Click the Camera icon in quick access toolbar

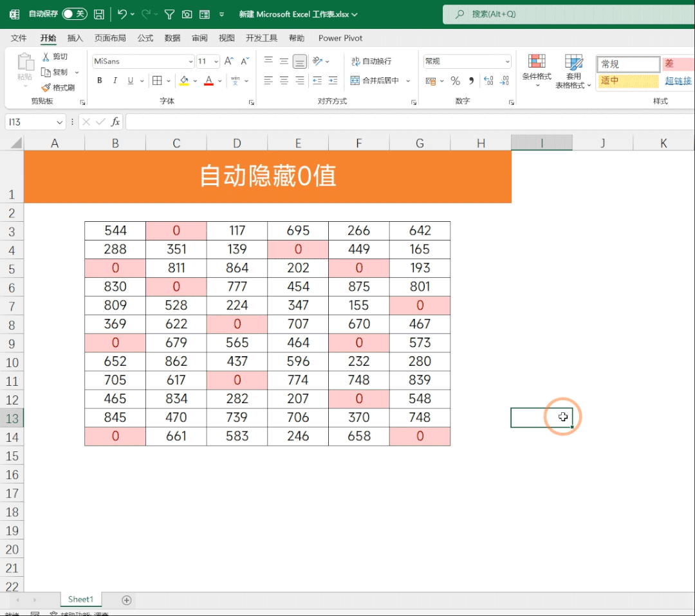[x=187, y=14]
